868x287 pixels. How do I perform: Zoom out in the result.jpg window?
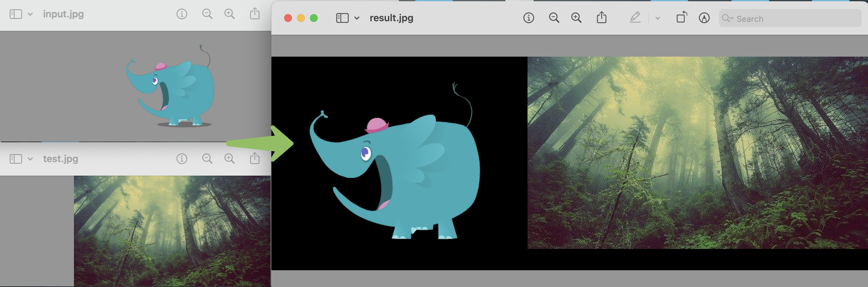[554, 18]
